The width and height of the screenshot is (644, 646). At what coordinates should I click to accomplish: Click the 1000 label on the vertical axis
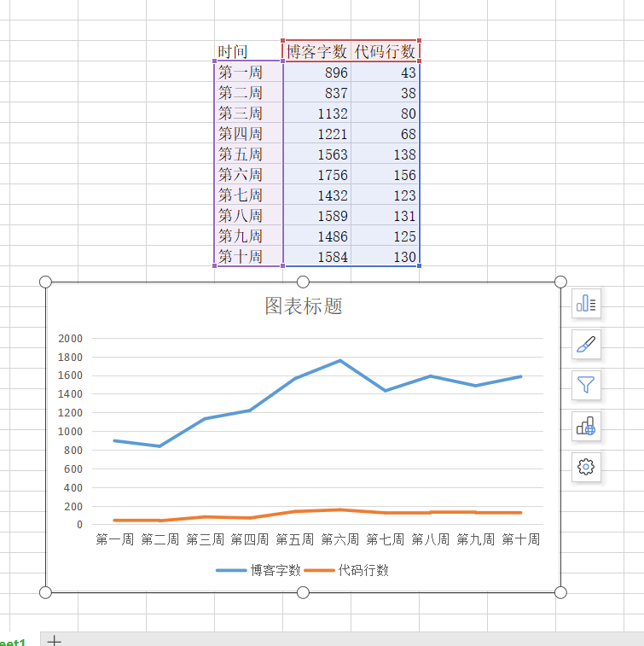pyautogui.click(x=71, y=431)
